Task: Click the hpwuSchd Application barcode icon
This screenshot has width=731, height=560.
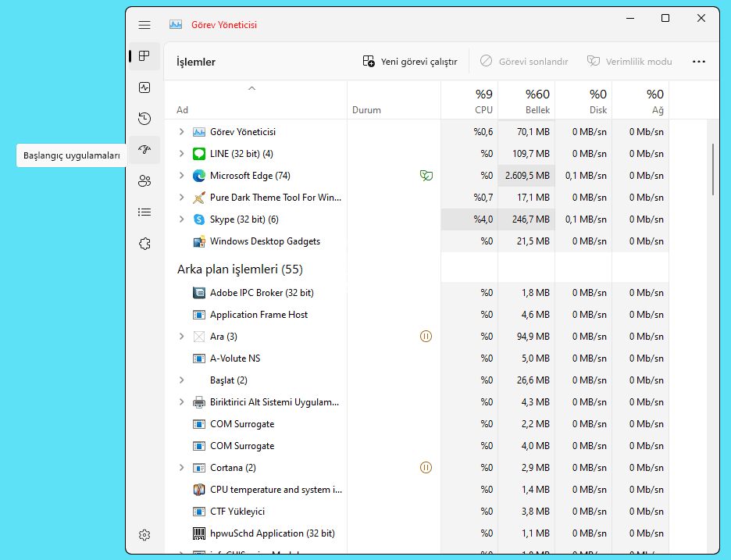Action: pyautogui.click(x=199, y=533)
